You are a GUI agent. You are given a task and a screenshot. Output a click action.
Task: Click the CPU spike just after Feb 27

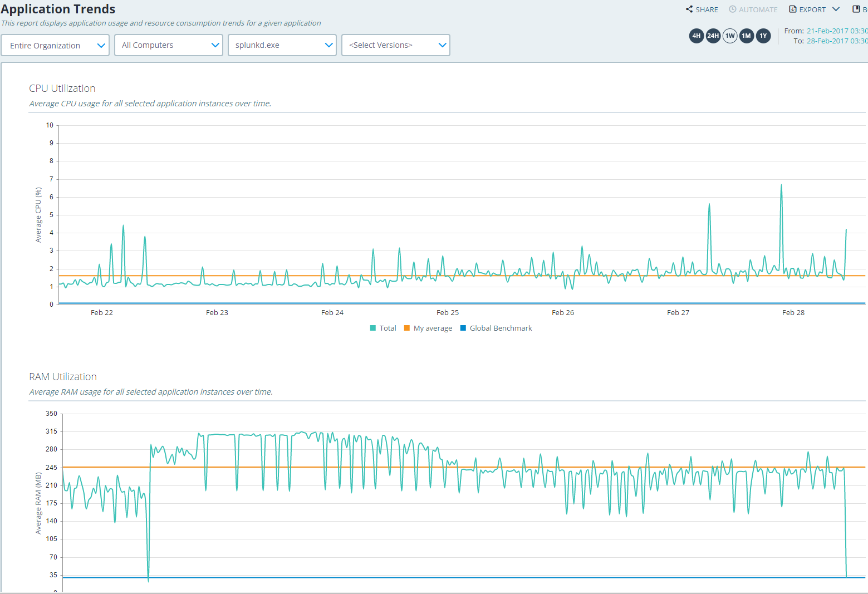point(709,205)
